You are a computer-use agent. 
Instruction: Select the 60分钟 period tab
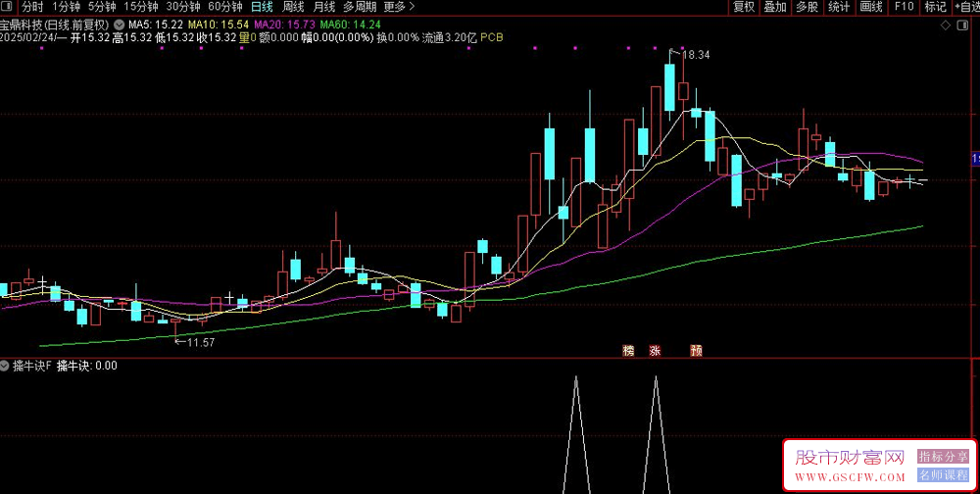point(225,7)
